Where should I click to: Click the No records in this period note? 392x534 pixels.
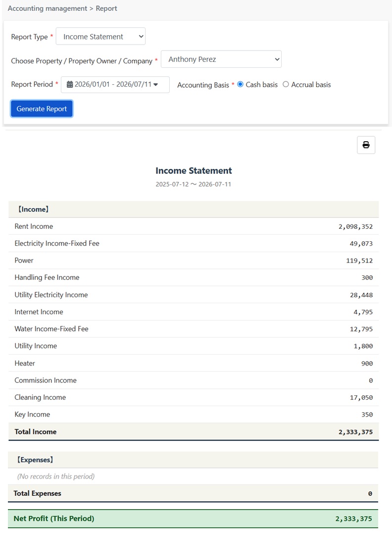(x=56, y=477)
